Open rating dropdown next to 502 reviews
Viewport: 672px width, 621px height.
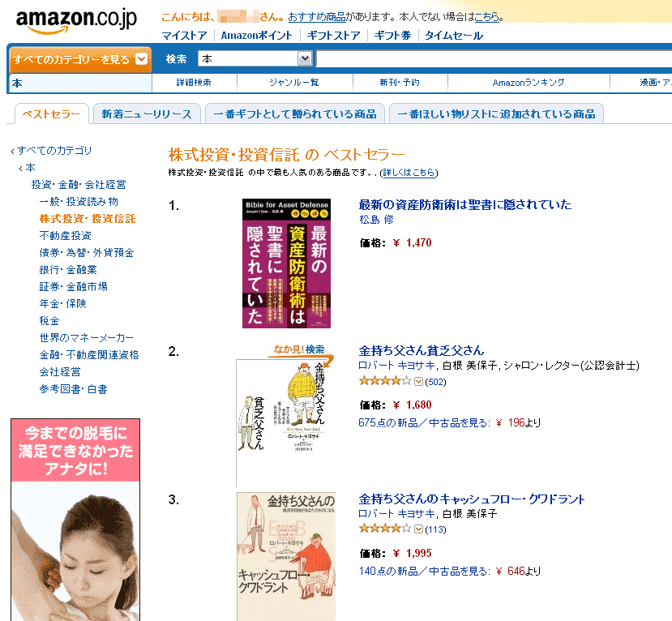(419, 381)
